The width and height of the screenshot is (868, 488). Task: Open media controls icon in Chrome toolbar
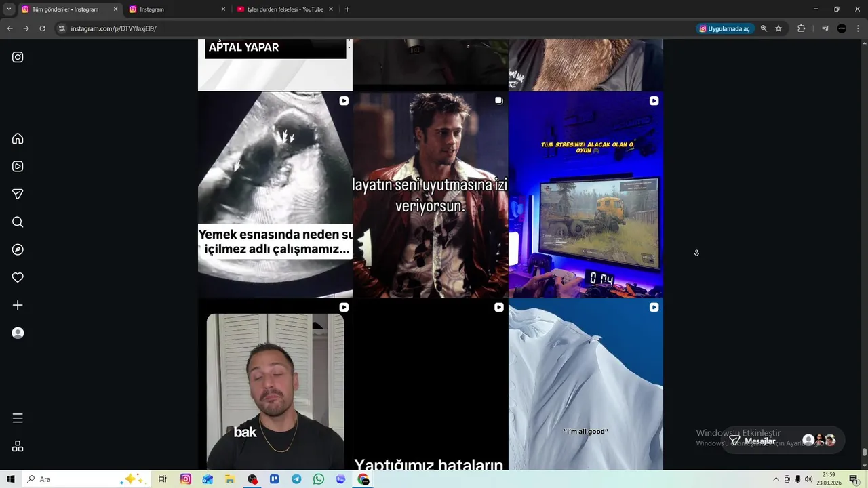[x=825, y=28]
